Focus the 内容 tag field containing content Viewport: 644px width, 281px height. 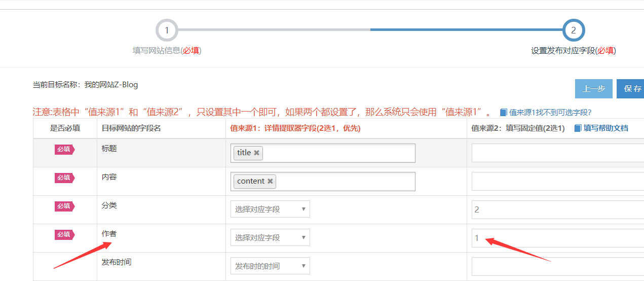(323, 182)
